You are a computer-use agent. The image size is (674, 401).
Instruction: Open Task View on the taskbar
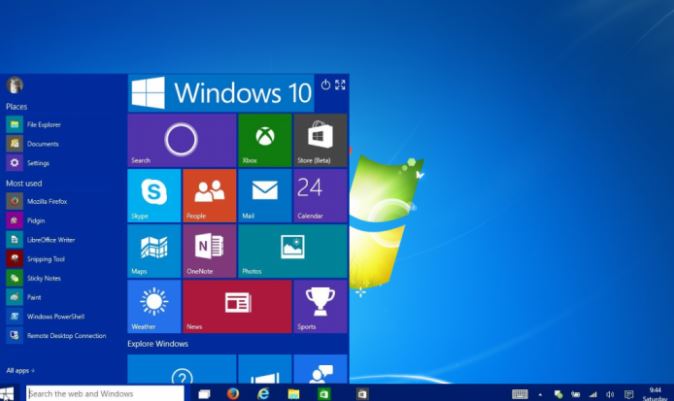coord(204,394)
